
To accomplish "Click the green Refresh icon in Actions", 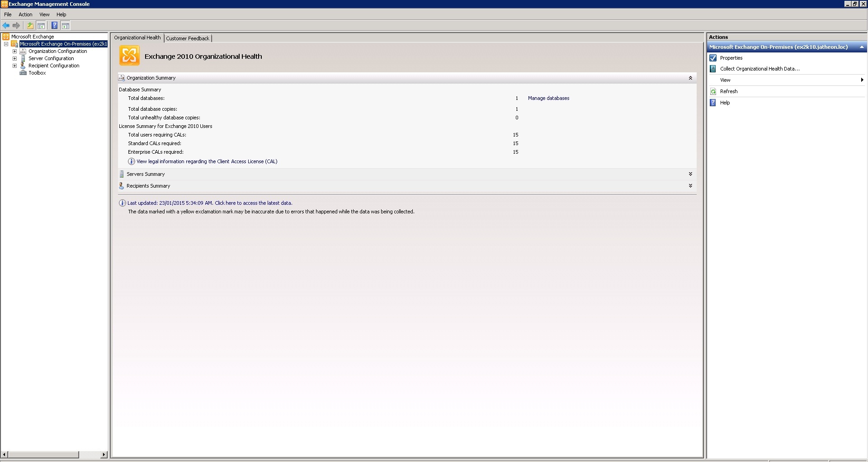I will [713, 91].
